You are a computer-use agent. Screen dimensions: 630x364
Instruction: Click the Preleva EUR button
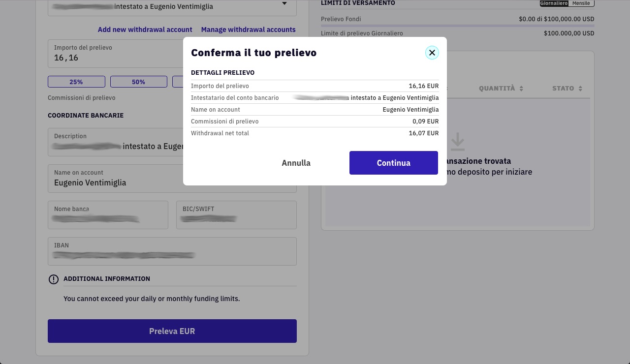pyautogui.click(x=172, y=331)
